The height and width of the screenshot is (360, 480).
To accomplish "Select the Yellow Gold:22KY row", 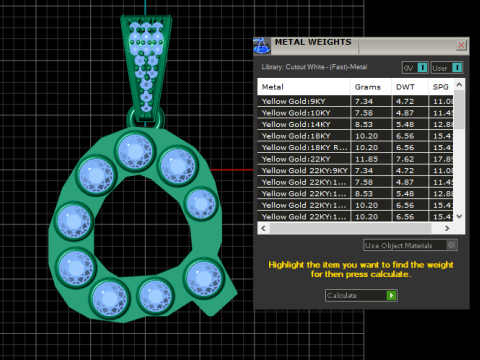I will pos(355,159).
